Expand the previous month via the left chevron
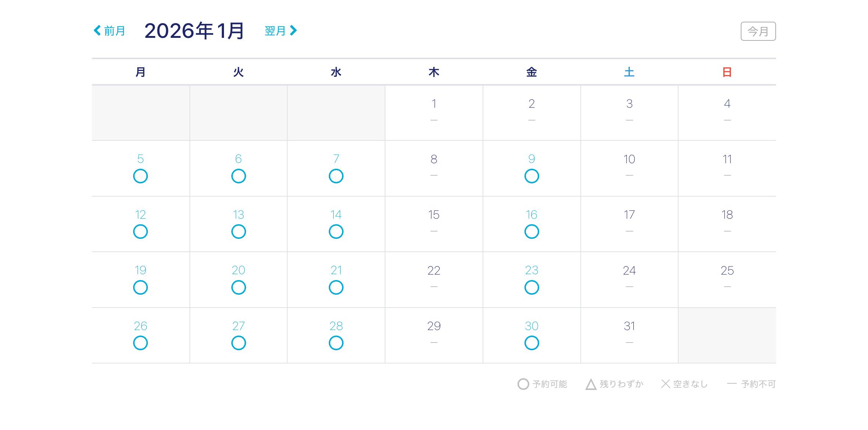 point(97,30)
